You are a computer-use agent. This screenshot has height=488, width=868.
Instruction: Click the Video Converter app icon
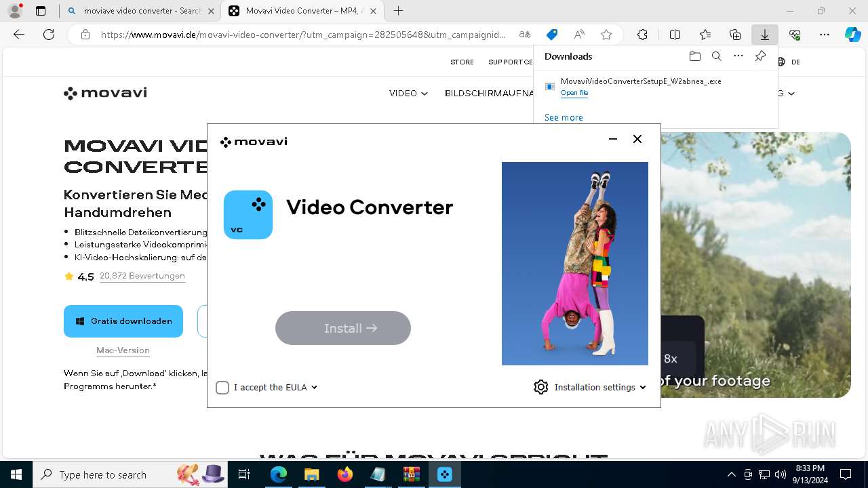248,215
